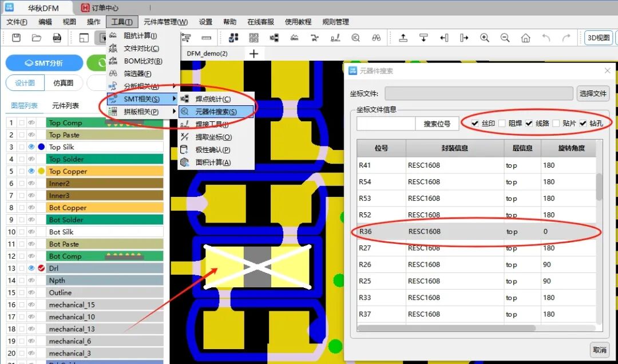Enable the 阻焊 checkbox
The width and height of the screenshot is (618, 364).
click(502, 123)
